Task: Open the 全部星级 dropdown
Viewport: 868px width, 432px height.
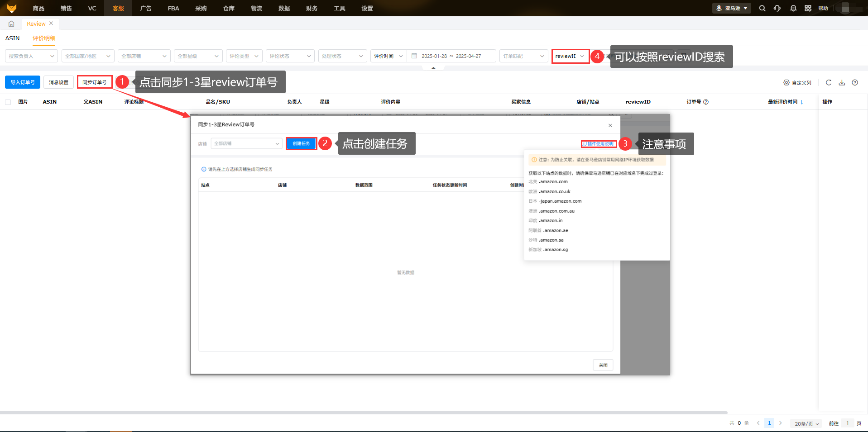Action: (198, 56)
